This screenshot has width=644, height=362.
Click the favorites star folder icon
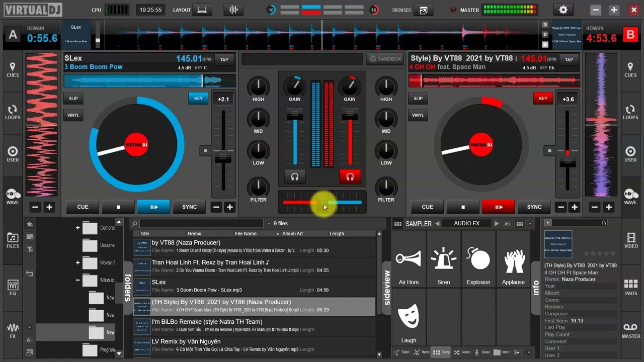click(x=30, y=224)
